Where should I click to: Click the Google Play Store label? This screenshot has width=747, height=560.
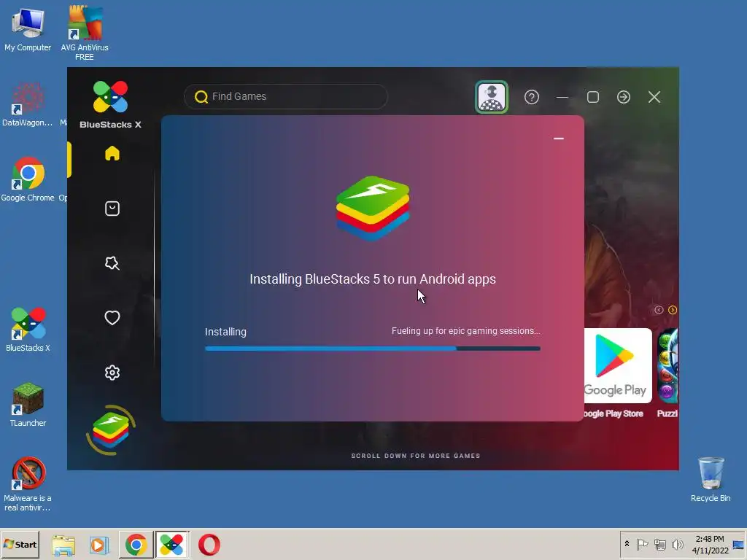(x=613, y=413)
